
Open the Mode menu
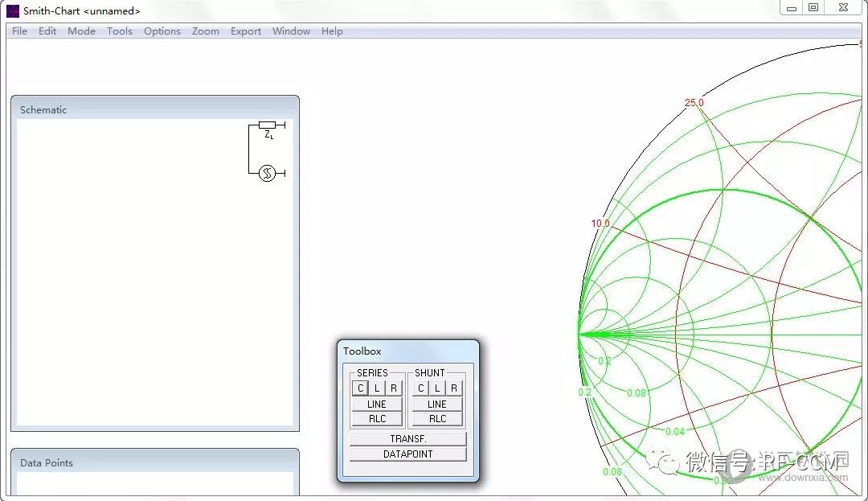coord(81,31)
